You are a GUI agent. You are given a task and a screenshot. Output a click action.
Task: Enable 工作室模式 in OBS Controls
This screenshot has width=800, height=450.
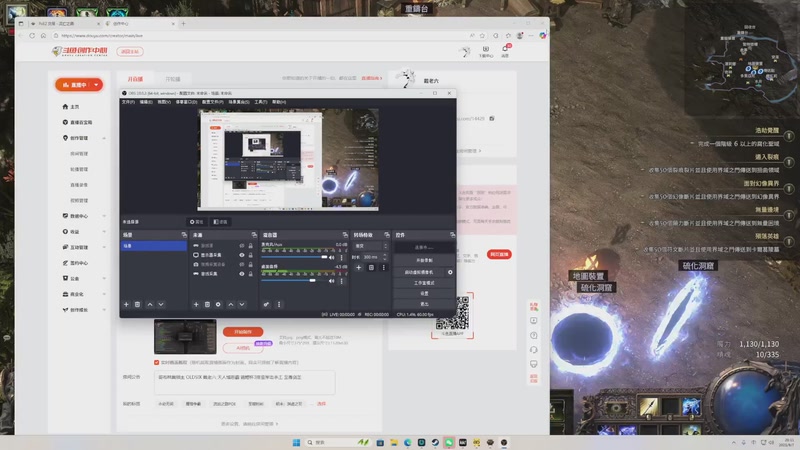424,283
